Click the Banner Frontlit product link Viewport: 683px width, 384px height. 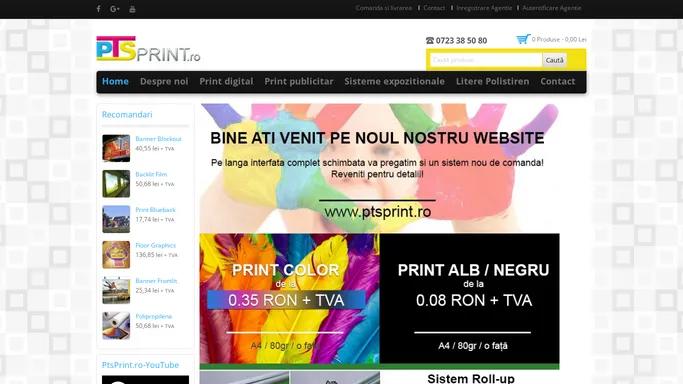tap(156, 281)
